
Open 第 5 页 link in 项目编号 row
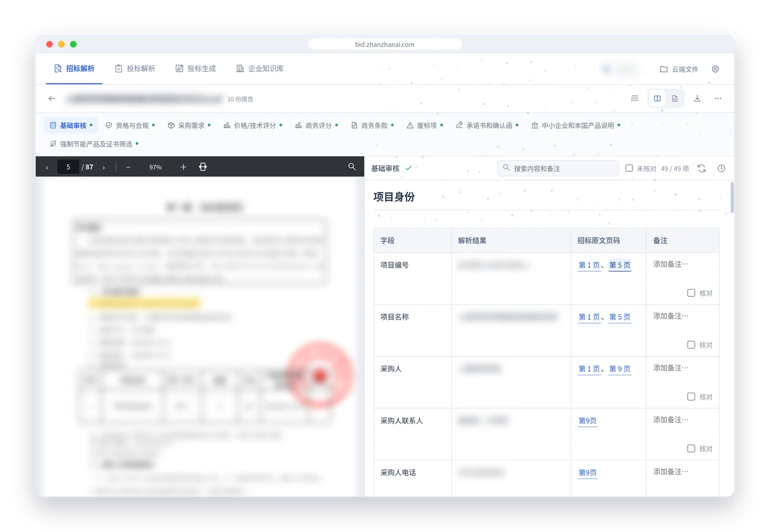coord(620,266)
